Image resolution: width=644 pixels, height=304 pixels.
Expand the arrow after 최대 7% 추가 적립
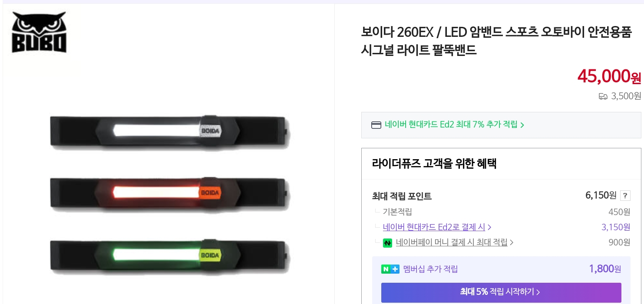(522, 125)
